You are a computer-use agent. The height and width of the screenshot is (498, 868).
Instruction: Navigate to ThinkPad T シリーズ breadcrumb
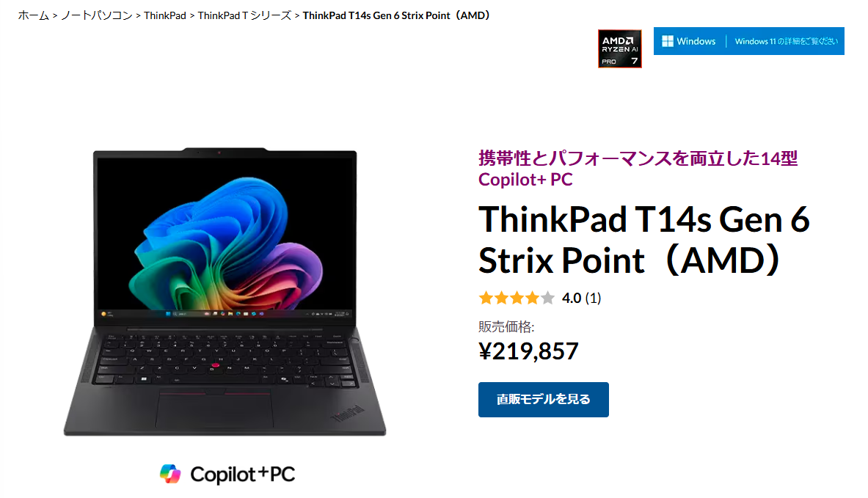point(244,15)
